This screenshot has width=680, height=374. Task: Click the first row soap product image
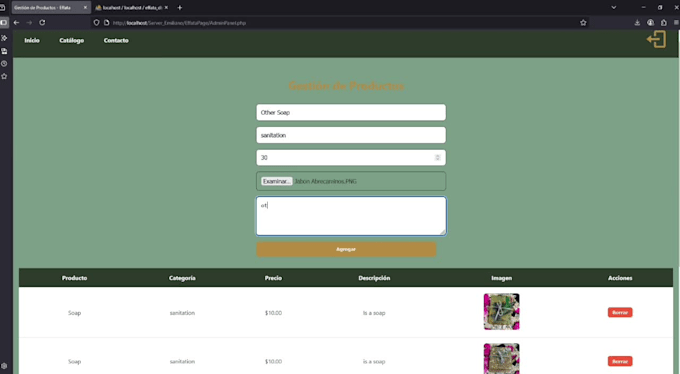coord(501,312)
